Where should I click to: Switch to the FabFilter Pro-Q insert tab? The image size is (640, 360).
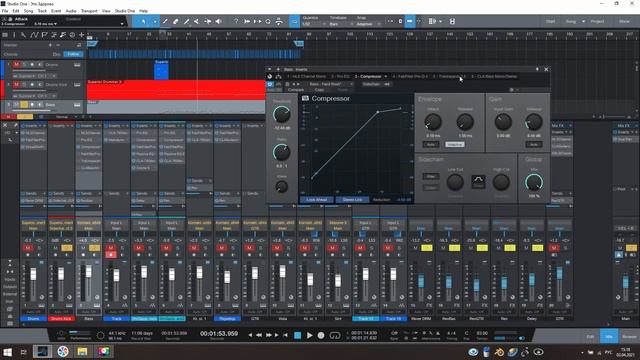(x=410, y=76)
